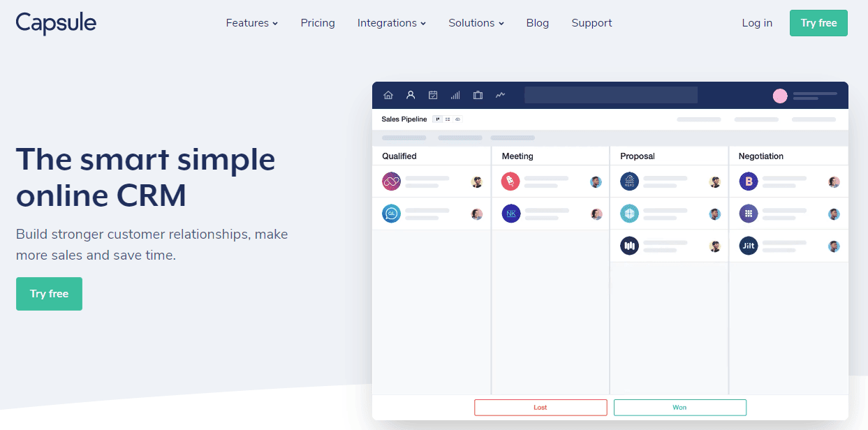868x430 pixels.
Task: Expand the Features dropdown menu
Action: coord(251,23)
